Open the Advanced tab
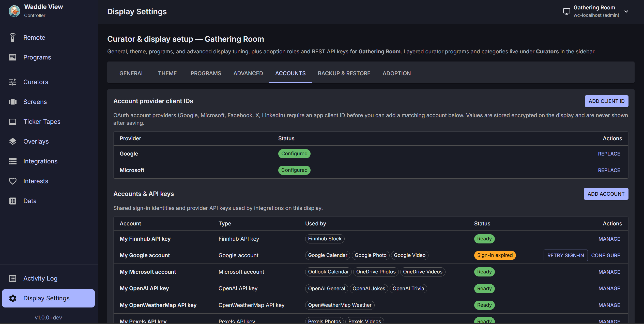The height and width of the screenshot is (324, 644). click(248, 73)
